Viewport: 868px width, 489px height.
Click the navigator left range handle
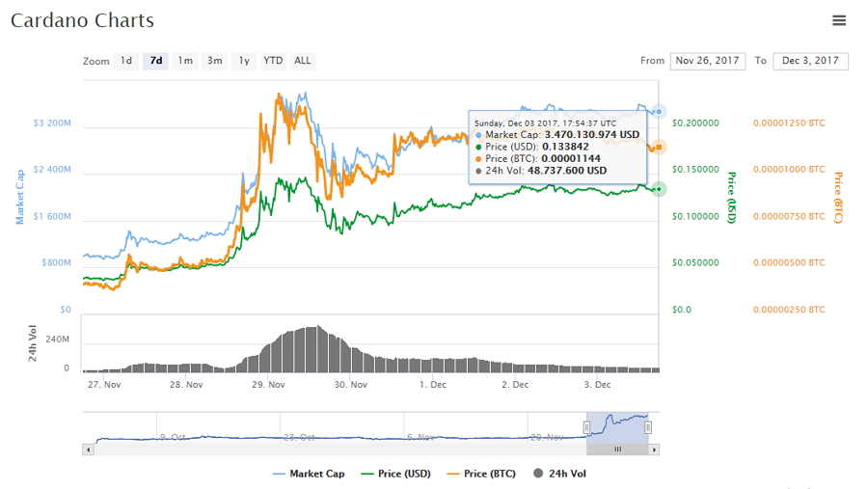(x=586, y=427)
